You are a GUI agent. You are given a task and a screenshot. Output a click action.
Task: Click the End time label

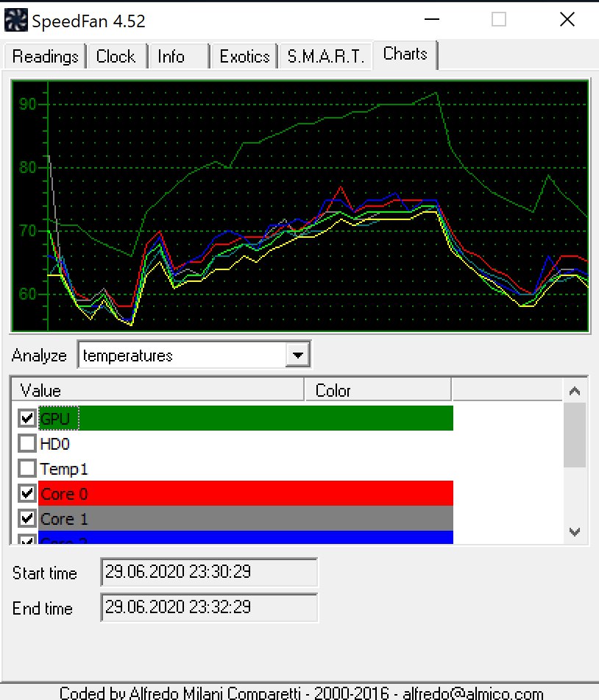pyautogui.click(x=43, y=608)
